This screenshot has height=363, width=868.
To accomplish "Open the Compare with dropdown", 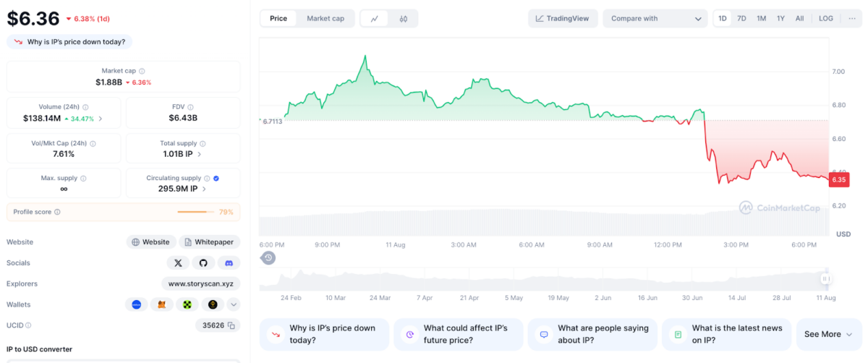I will click(x=655, y=19).
